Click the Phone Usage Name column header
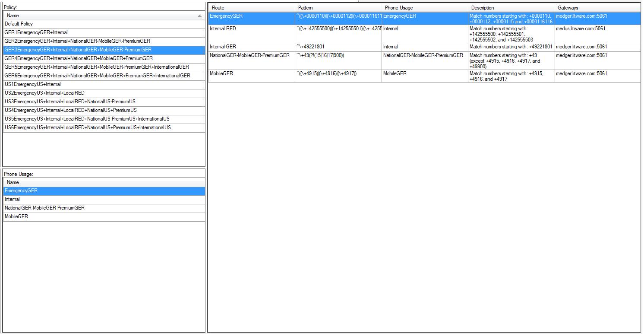Screen dimensions: 644x334 [104, 182]
